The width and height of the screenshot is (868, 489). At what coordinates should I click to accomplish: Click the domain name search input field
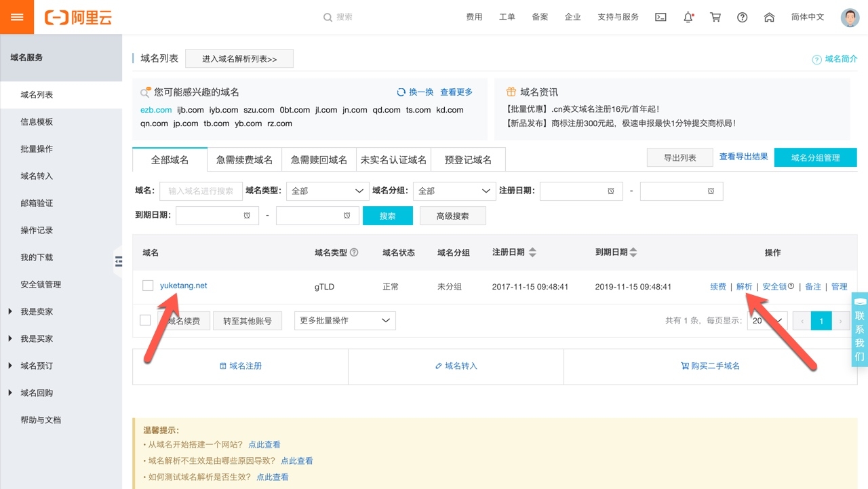point(201,191)
